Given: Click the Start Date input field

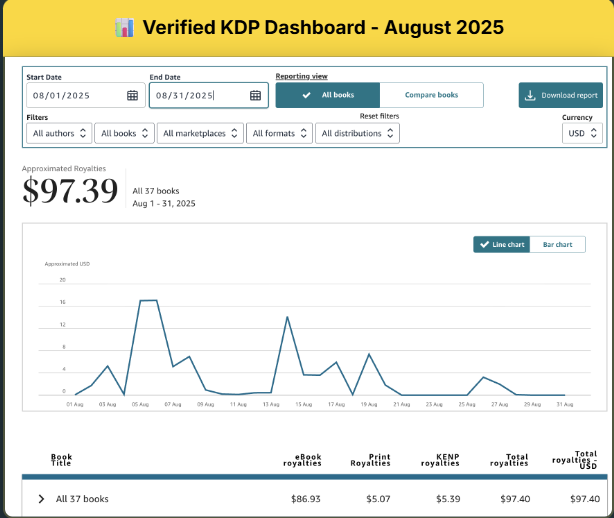Looking at the screenshot, I should tap(75, 95).
